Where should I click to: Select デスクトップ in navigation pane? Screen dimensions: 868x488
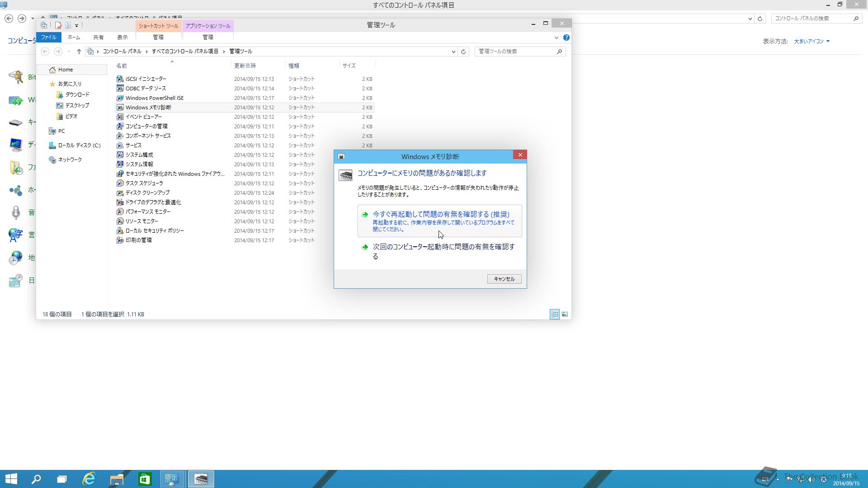77,106
